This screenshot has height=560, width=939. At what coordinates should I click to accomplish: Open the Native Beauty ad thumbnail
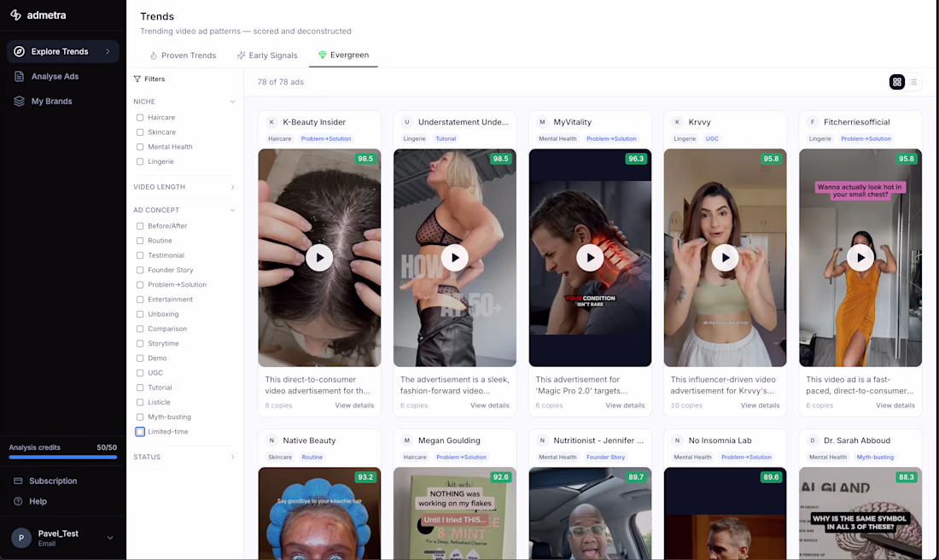point(319,513)
